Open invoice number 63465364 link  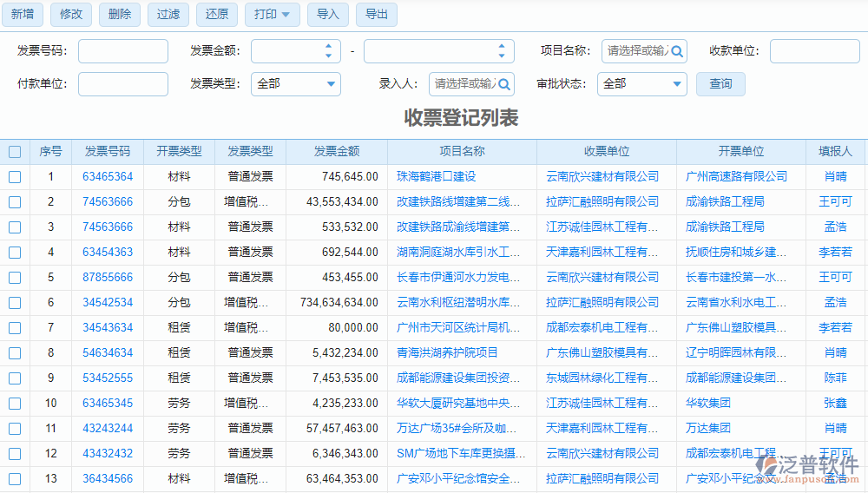[108, 177]
